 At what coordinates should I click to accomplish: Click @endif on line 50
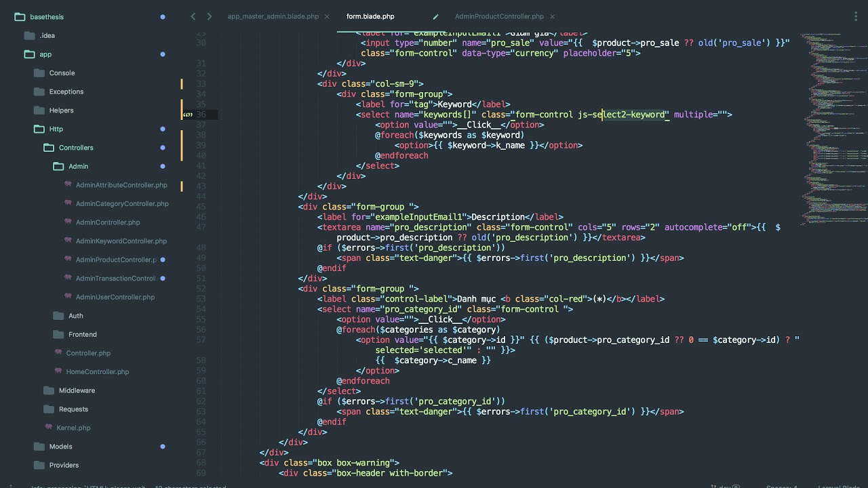(332, 268)
